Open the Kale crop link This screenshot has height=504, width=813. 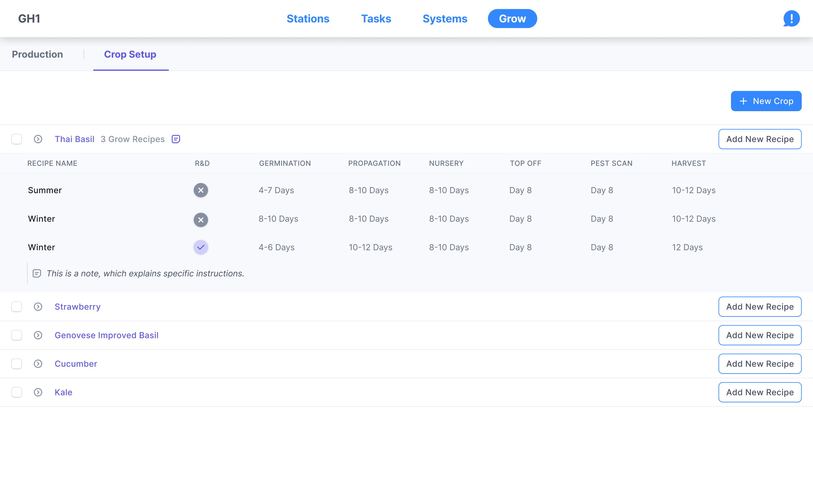[x=63, y=392]
